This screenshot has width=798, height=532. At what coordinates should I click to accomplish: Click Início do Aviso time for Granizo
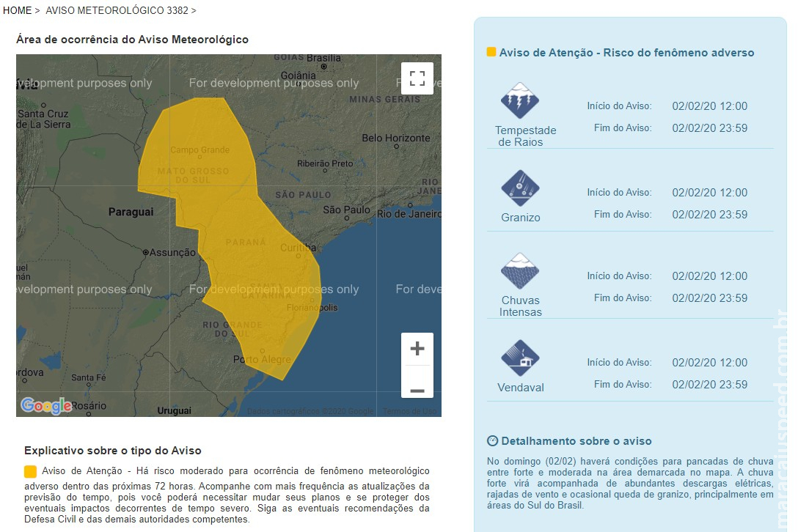709,193
